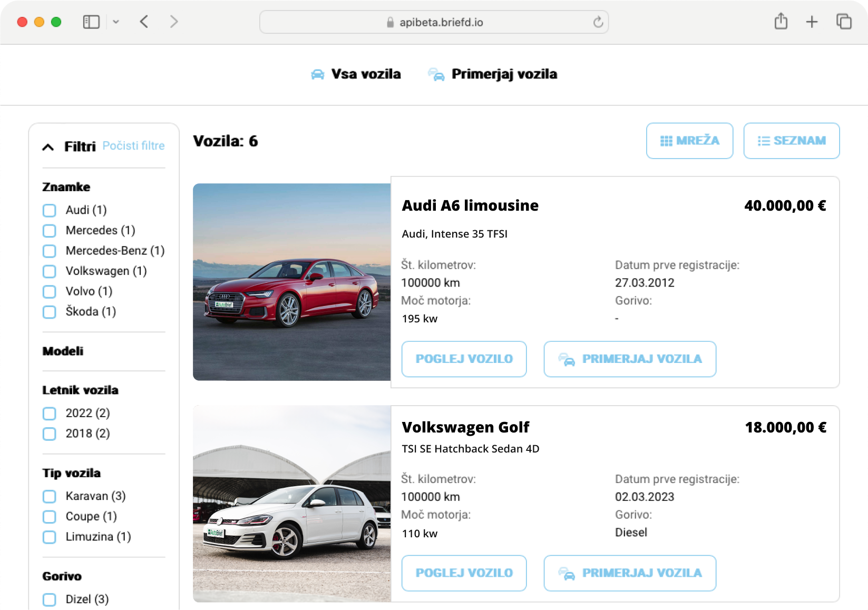Check the Mercedes (1) brand filter
The image size is (868, 610).
pyautogui.click(x=50, y=231)
